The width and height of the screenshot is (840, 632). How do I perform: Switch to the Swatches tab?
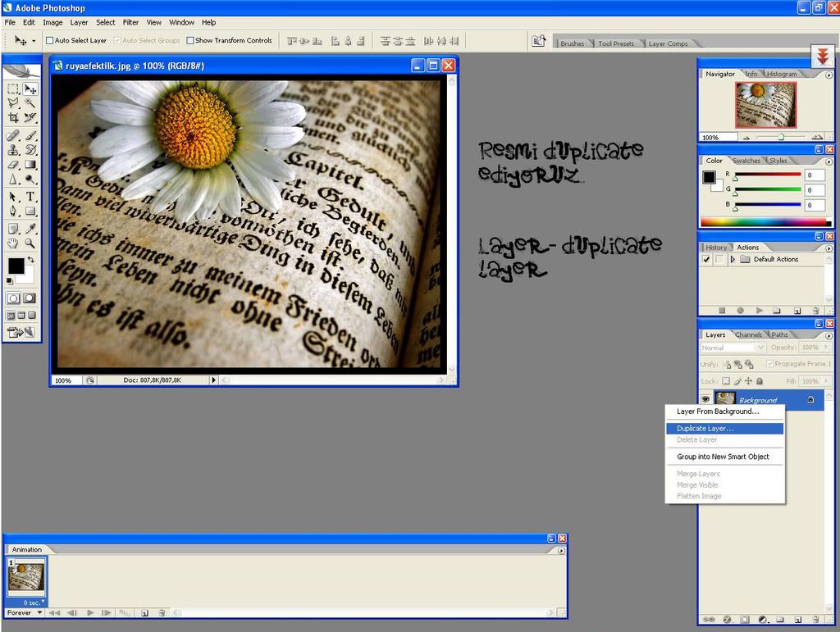[x=746, y=161]
